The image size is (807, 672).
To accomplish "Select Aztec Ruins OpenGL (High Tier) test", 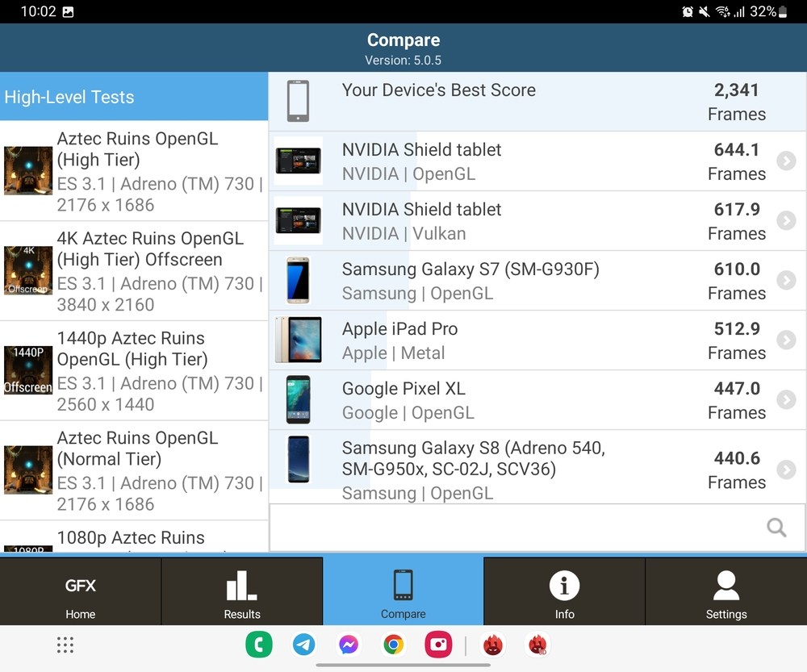I will click(x=134, y=171).
